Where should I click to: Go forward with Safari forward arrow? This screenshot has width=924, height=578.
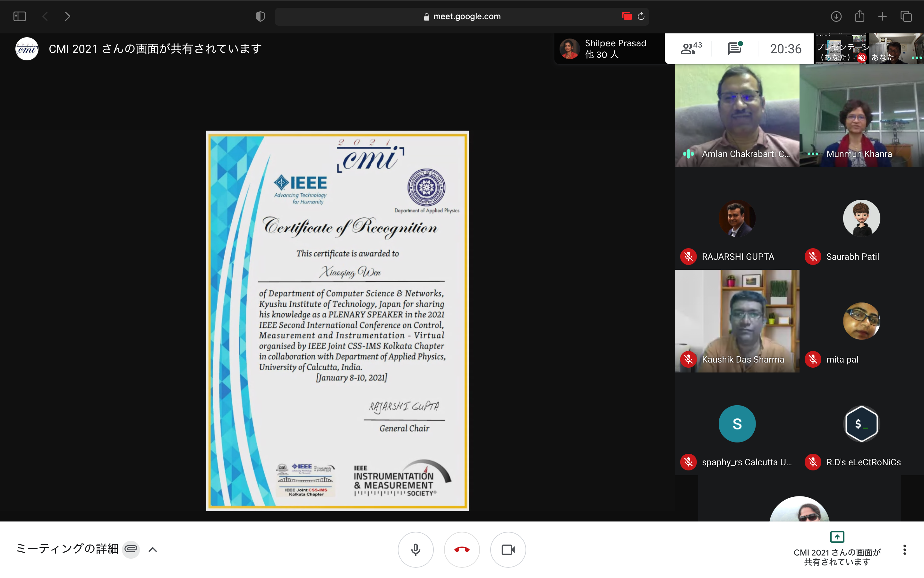coord(68,16)
